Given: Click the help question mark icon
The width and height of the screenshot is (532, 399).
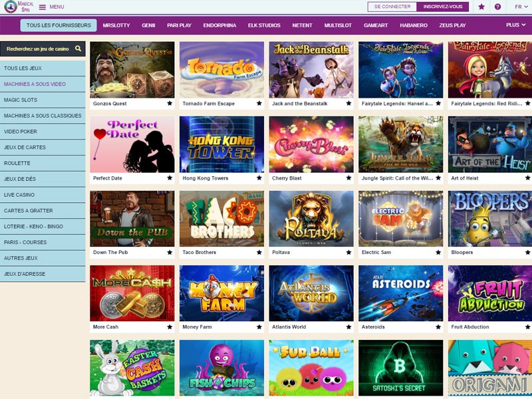Looking at the screenshot, I should tap(497, 7).
